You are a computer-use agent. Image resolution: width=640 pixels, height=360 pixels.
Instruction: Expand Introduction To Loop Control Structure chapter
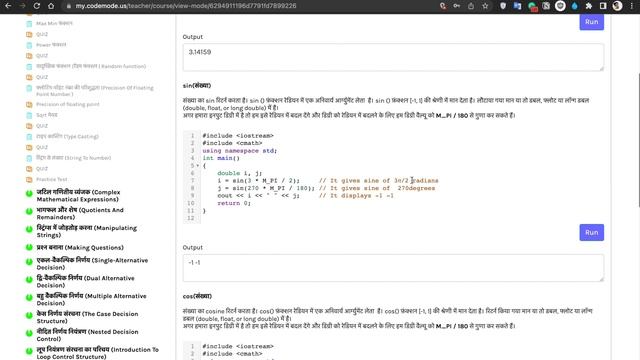point(98,353)
